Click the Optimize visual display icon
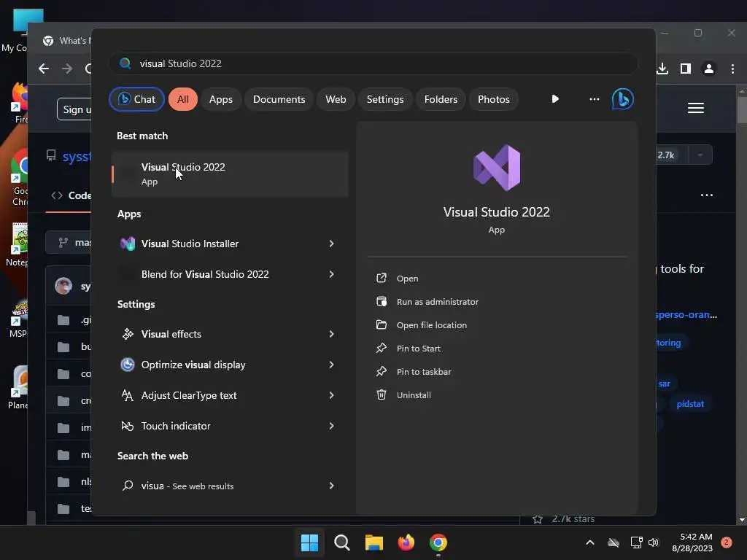747x560 pixels. (x=127, y=365)
